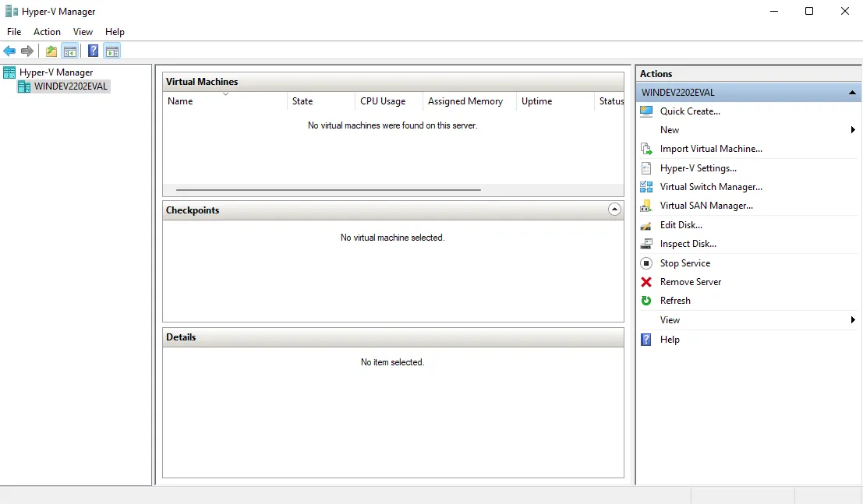Click the Virtual SAN Manager icon
863x504 pixels.
point(646,206)
